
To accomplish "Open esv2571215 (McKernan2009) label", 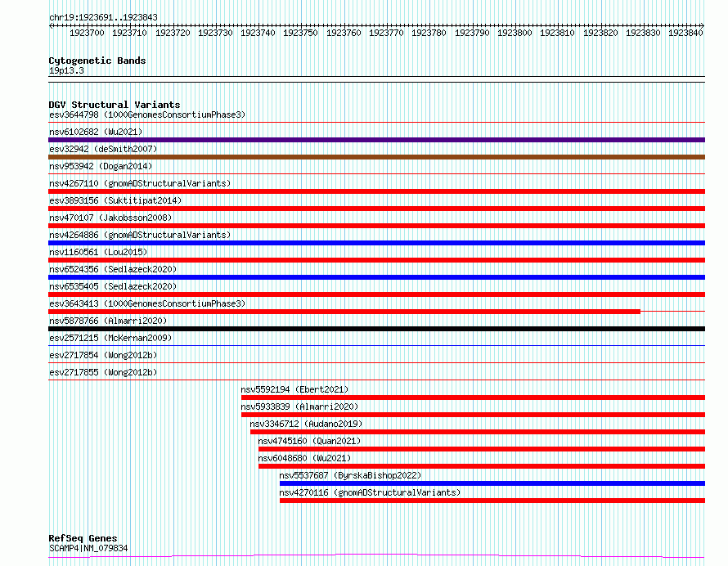I will (110, 338).
